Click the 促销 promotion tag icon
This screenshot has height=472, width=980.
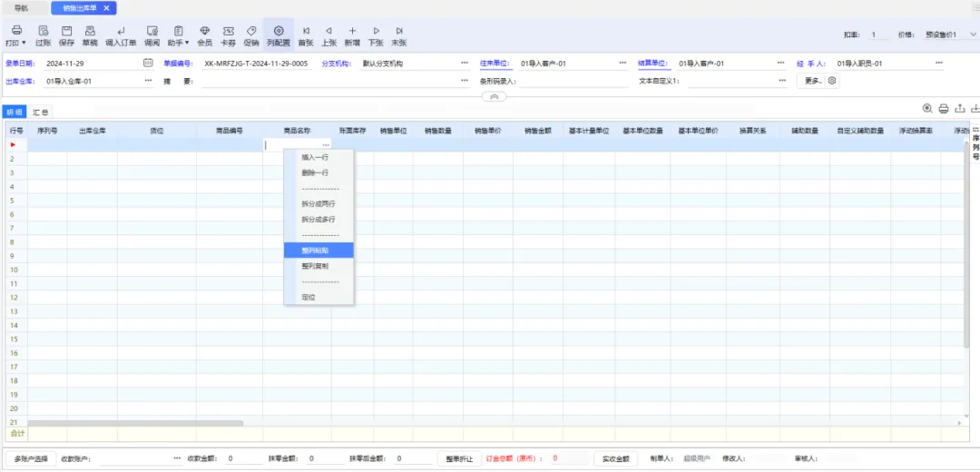click(x=251, y=36)
